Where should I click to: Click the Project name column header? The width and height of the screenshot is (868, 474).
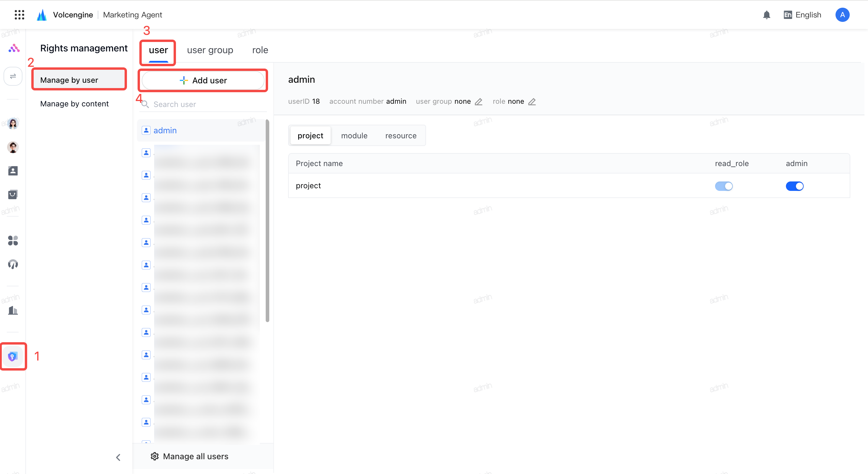tap(319, 163)
